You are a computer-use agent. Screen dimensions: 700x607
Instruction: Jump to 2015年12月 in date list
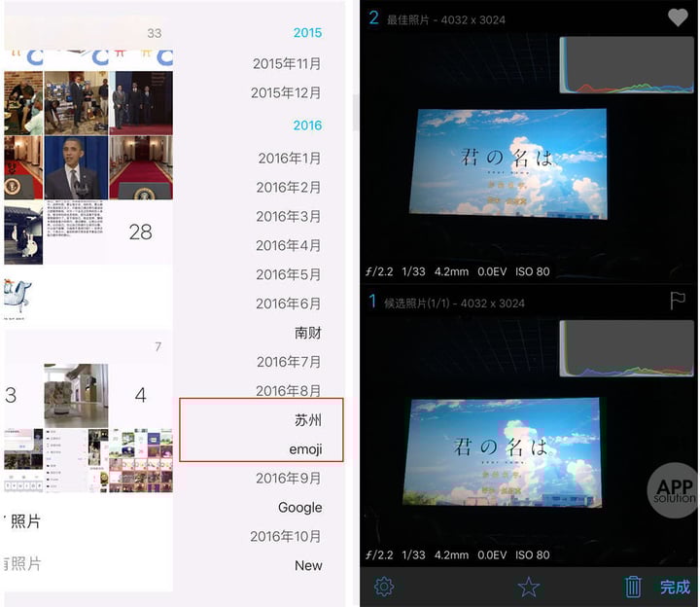click(x=286, y=93)
